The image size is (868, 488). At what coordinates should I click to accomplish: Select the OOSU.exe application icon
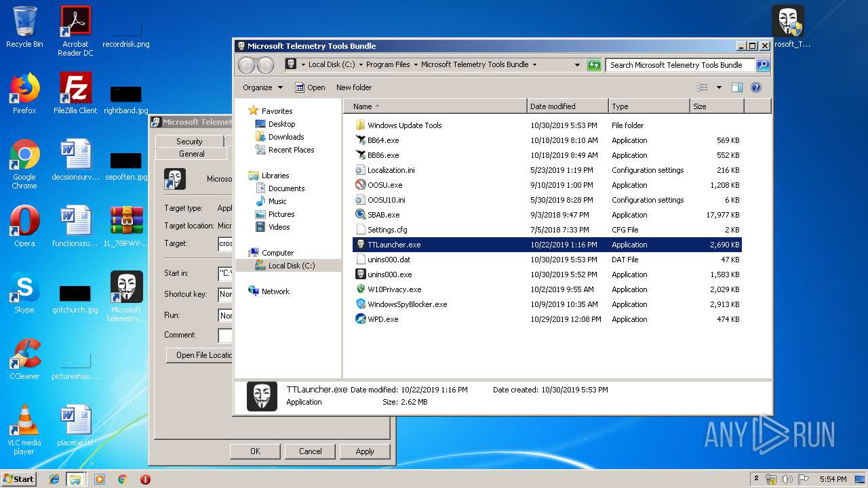pos(361,185)
